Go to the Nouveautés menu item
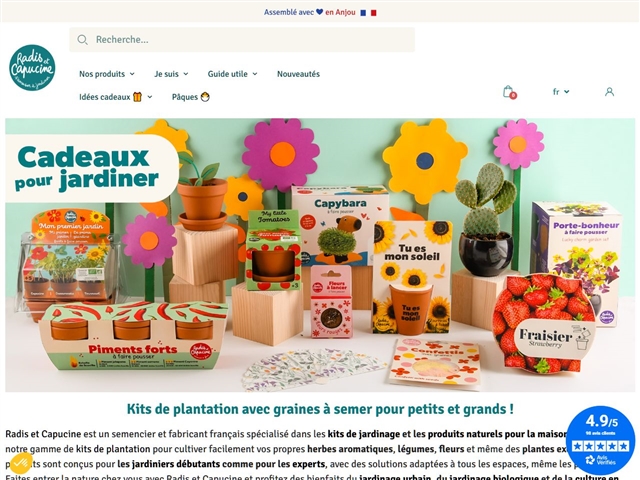This screenshot has height=480, width=640. pos(298,74)
